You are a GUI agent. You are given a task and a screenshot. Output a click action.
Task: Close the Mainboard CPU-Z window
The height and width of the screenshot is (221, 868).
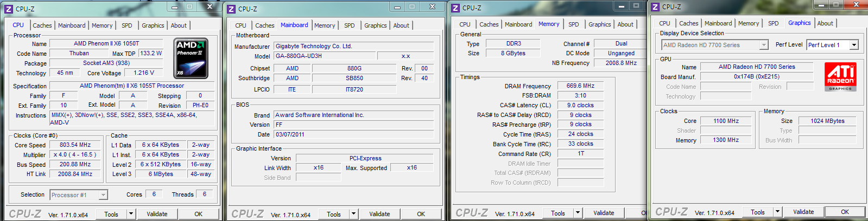point(433,7)
